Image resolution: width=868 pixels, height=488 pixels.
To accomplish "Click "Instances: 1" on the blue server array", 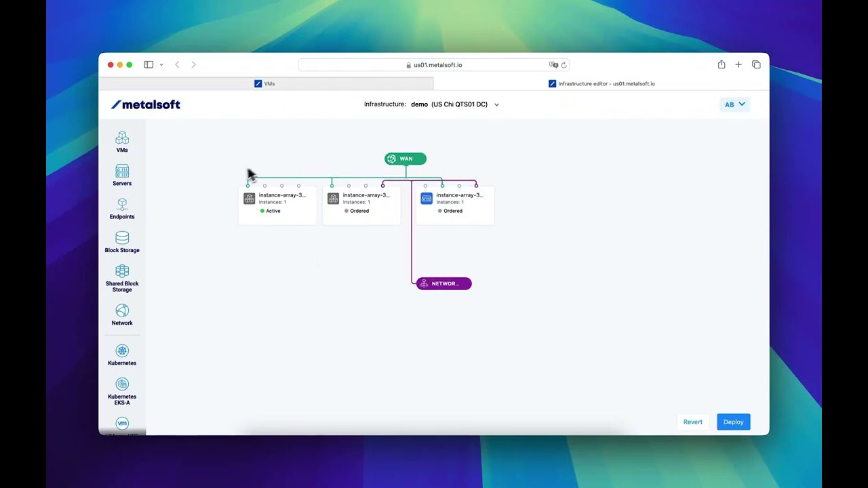I will (x=450, y=202).
